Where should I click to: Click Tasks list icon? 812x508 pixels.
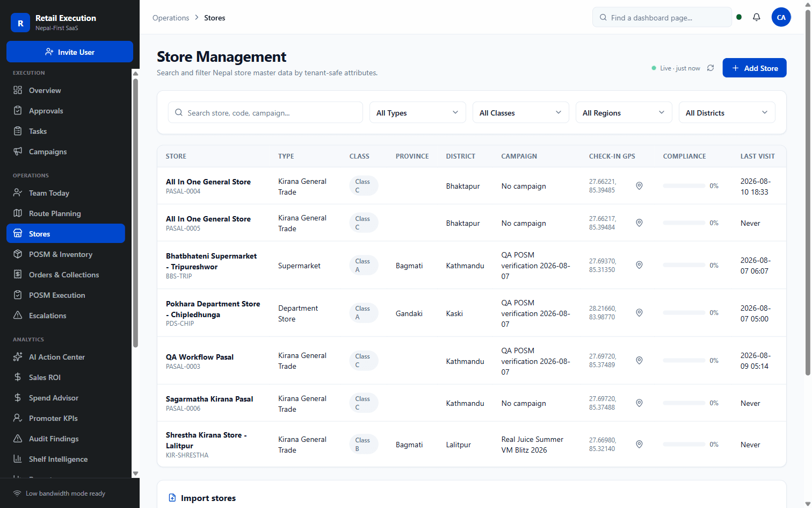(18, 131)
